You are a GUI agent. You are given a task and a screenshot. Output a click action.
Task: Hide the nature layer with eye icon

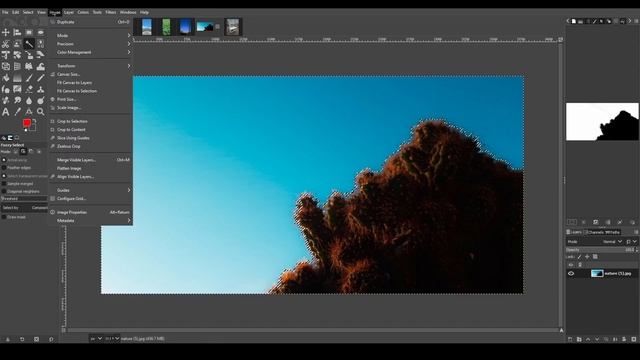[571, 273]
